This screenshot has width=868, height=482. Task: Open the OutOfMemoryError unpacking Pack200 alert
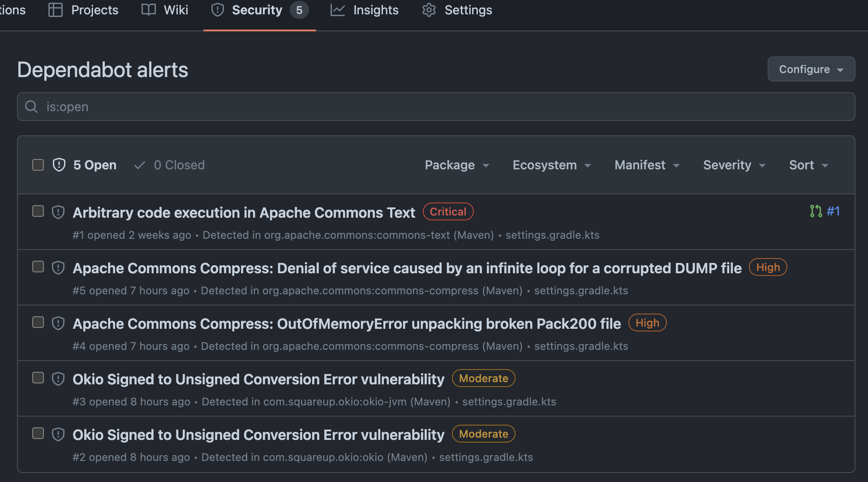tap(347, 323)
